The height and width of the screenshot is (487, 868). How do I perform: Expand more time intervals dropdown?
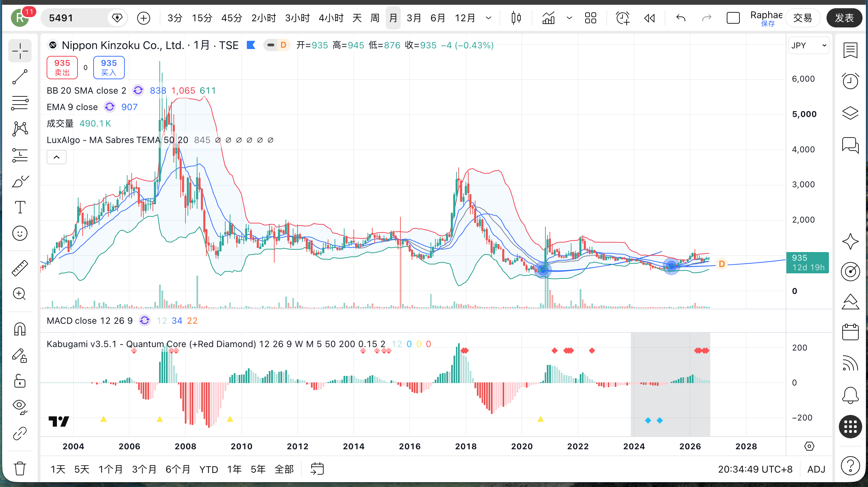pyautogui.click(x=489, y=18)
